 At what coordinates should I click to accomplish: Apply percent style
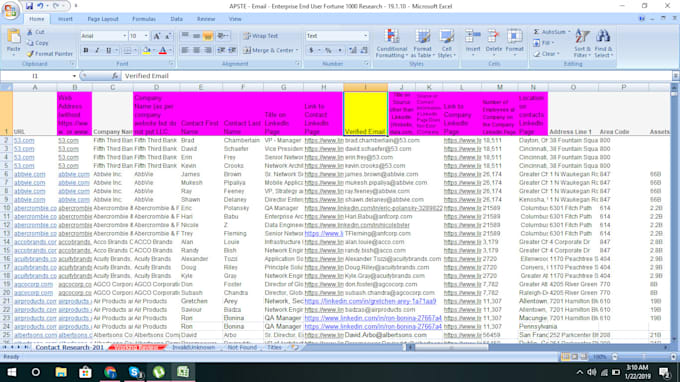(x=328, y=50)
